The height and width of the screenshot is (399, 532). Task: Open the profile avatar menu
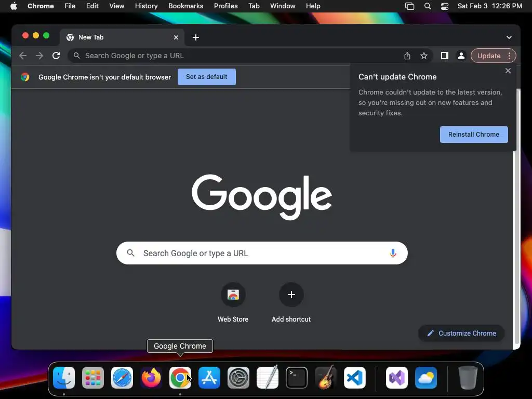[461, 56]
